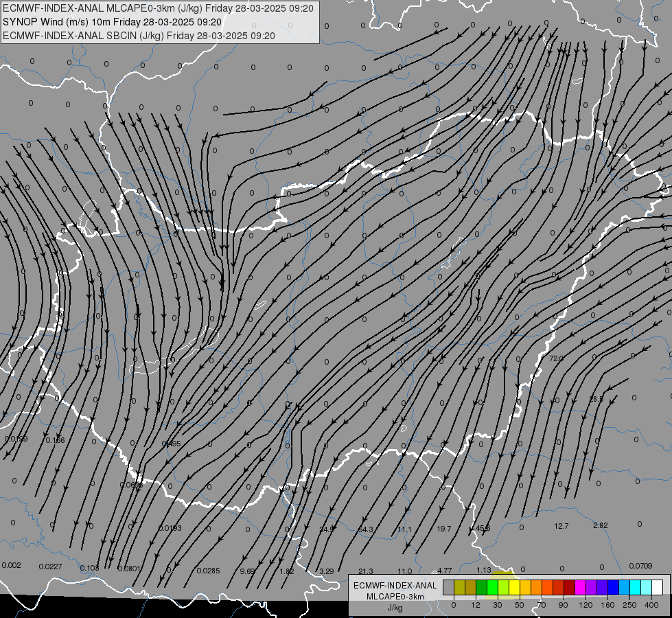Click the 28.5 value on the map
The width and height of the screenshot is (672, 618).
pos(596,399)
